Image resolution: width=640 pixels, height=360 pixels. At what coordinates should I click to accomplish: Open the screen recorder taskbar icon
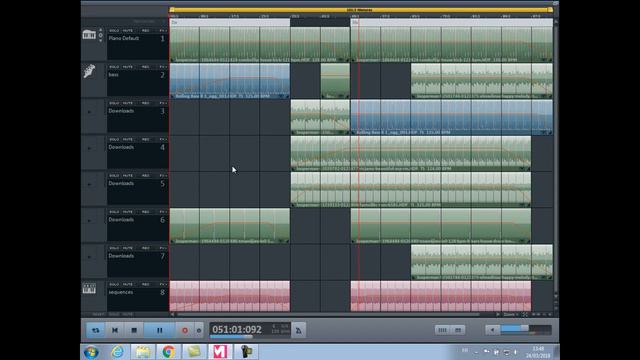[x=246, y=352]
